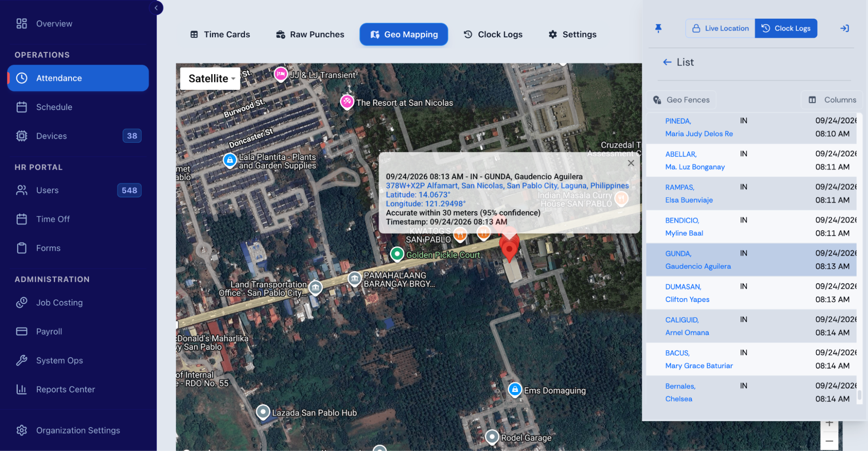Open the attendance Settings tab

click(x=572, y=34)
